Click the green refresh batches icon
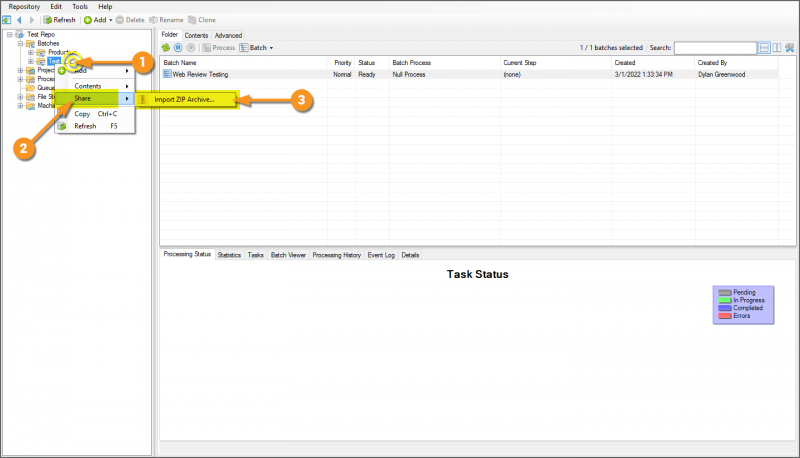 click(x=166, y=47)
